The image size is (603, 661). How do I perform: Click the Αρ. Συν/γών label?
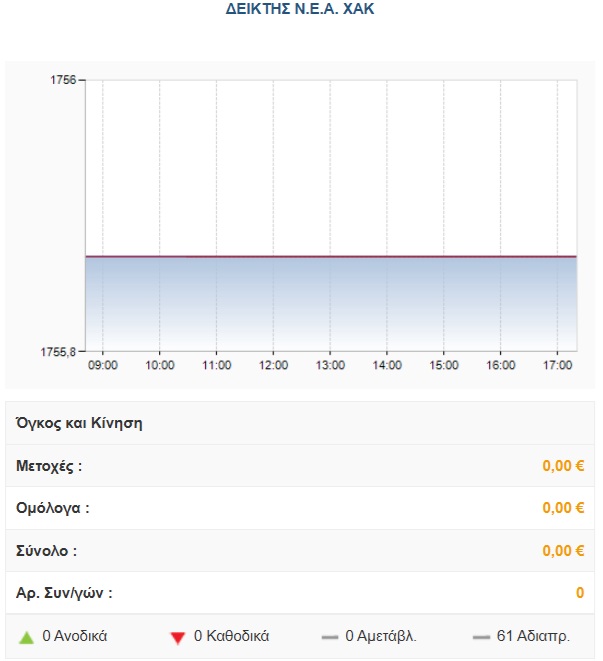[64, 593]
